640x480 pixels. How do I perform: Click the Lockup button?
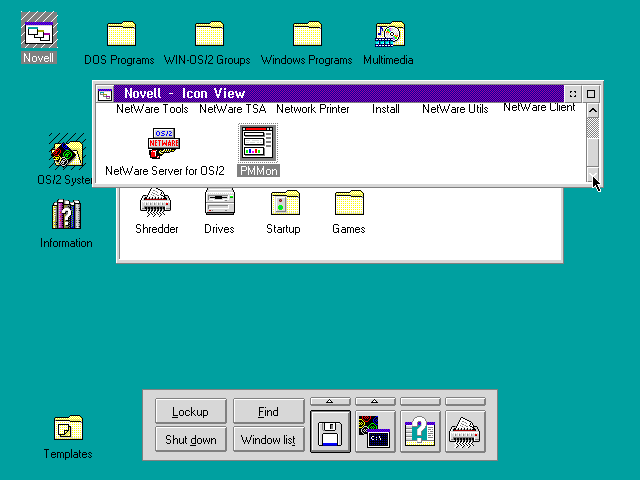pos(191,411)
